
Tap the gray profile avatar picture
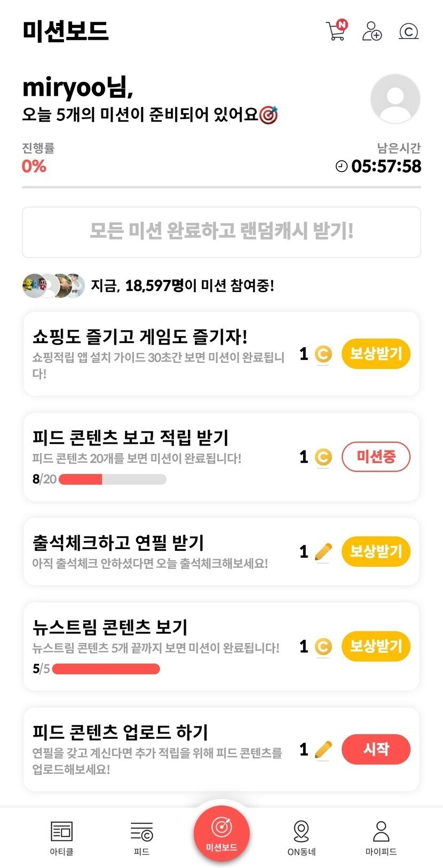[x=395, y=99]
